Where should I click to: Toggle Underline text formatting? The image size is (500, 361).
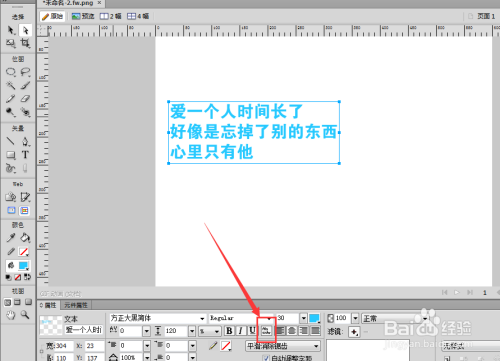(x=252, y=331)
